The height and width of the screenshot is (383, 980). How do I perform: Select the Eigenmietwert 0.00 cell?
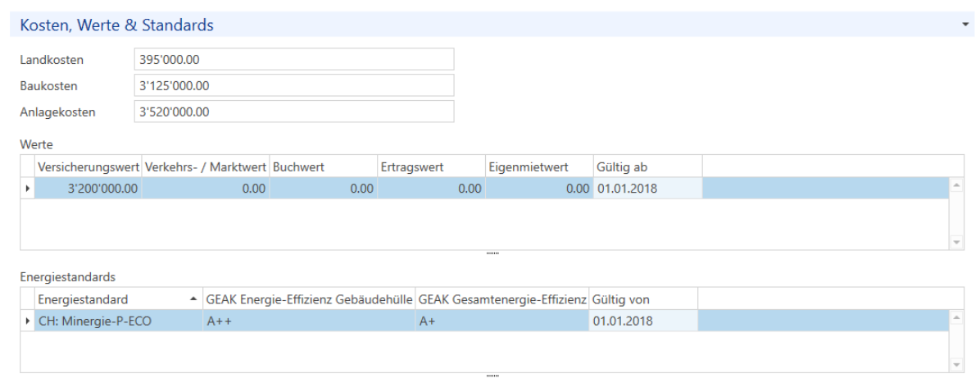pos(539,189)
